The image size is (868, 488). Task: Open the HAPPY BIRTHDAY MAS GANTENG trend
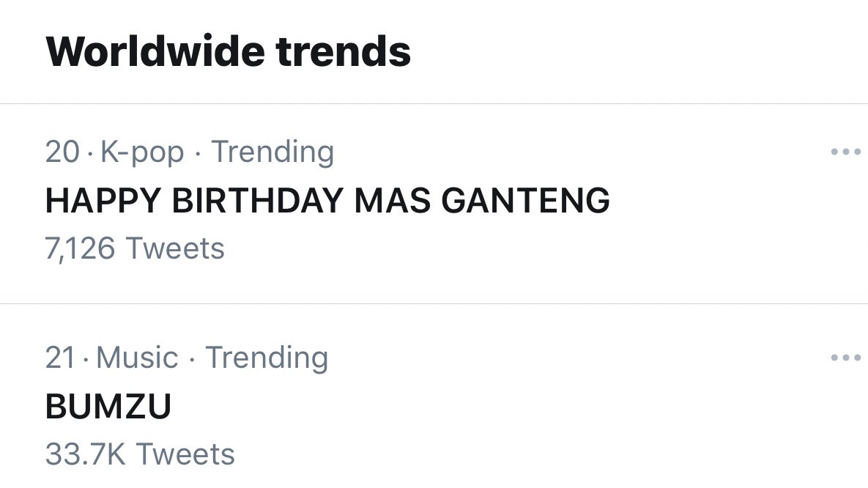coord(327,200)
